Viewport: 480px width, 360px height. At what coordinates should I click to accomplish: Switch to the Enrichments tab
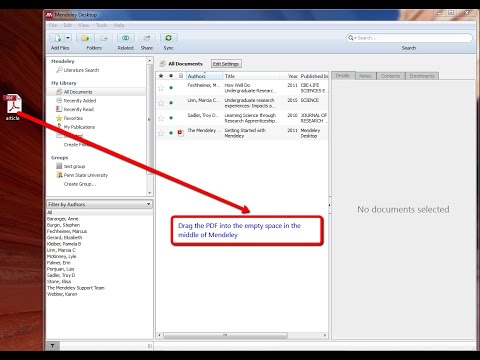point(422,76)
